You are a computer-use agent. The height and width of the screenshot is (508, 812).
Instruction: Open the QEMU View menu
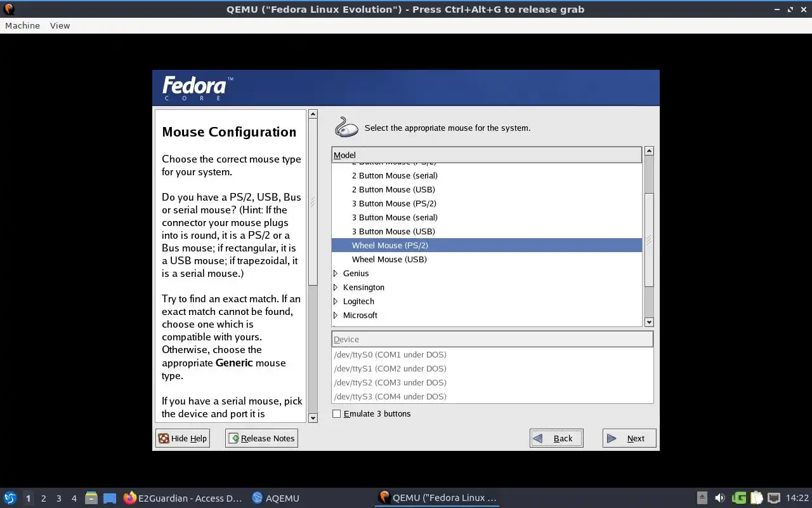point(60,25)
